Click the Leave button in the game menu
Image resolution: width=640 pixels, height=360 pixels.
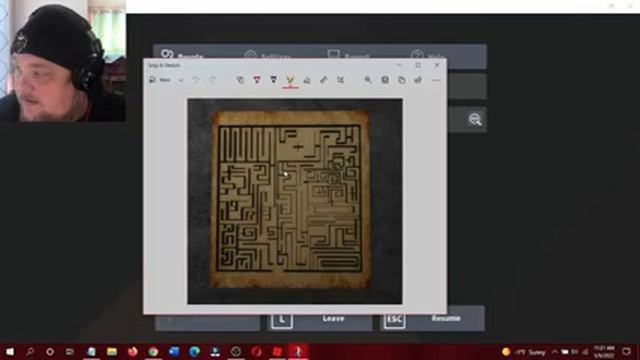point(320,318)
